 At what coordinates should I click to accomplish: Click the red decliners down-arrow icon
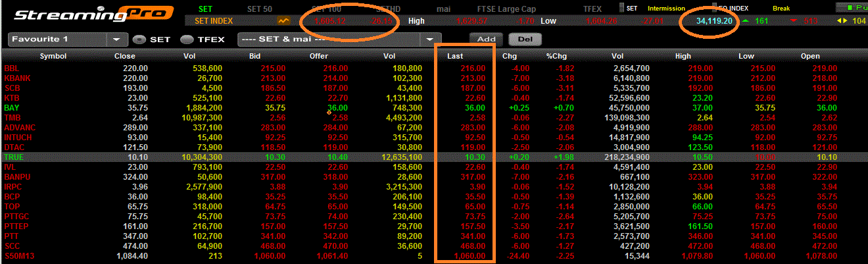pyautogui.click(x=794, y=21)
